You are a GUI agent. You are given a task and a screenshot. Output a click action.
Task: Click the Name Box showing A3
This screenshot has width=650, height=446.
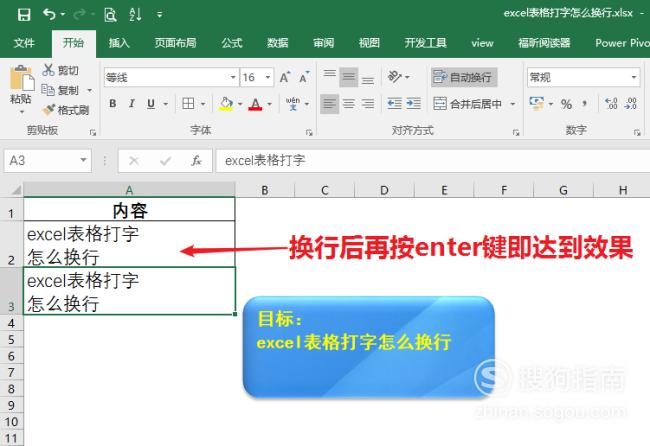coord(48,160)
